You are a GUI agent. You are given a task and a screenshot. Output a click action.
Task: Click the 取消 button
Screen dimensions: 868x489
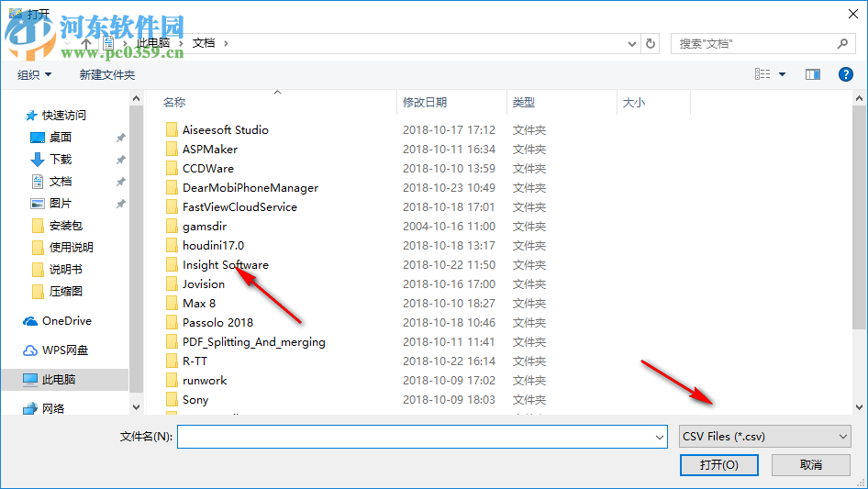pyautogui.click(x=811, y=464)
